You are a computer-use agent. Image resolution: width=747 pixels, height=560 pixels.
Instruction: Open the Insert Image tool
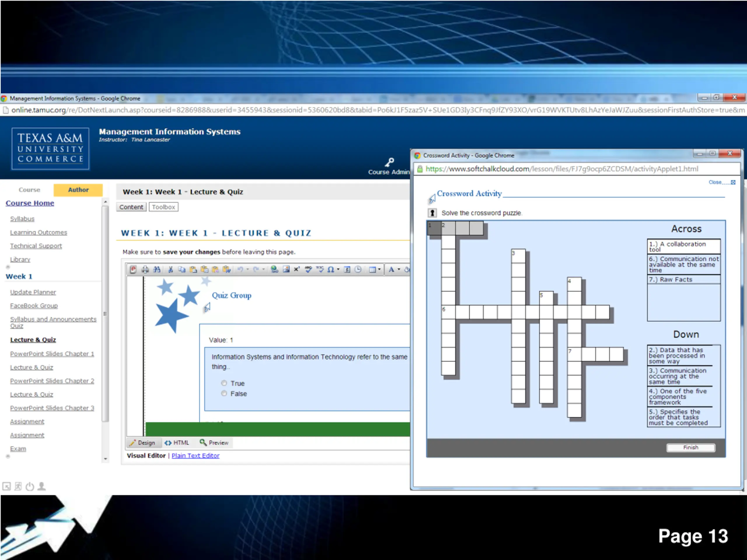click(286, 269)
